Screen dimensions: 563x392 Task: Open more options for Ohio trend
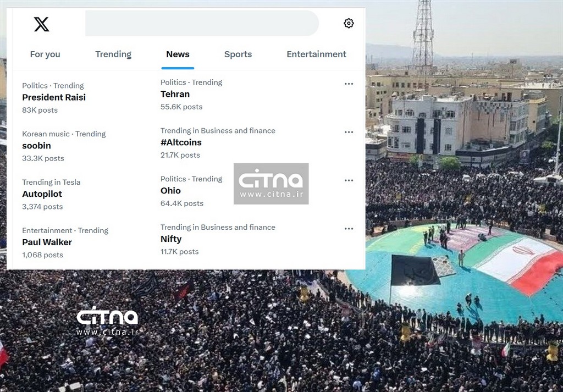349,180
